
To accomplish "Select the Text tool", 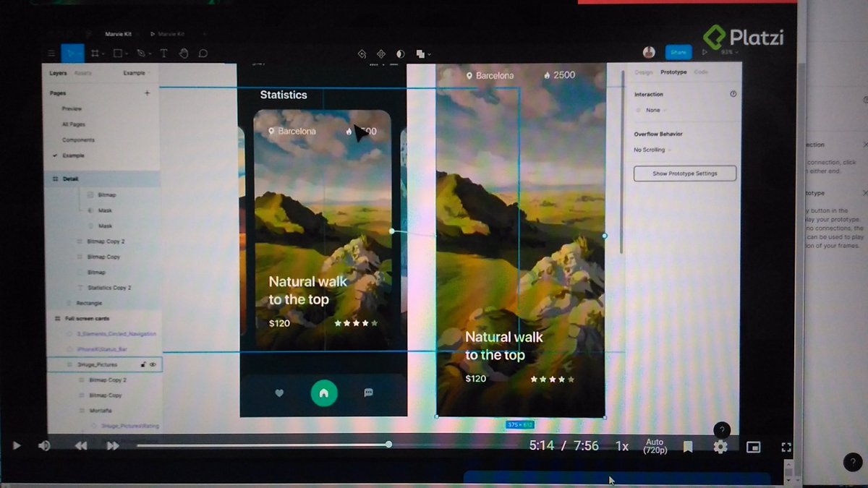I will coord(163,53).
